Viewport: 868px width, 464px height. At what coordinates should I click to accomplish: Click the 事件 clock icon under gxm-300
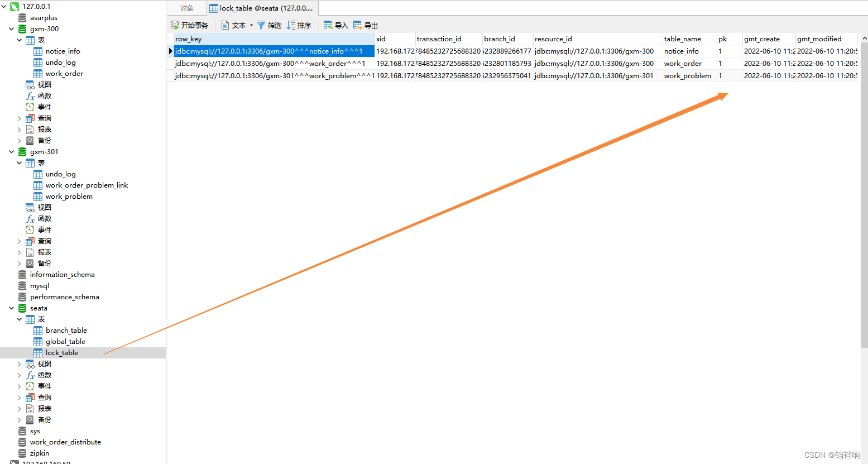[30, 107]
